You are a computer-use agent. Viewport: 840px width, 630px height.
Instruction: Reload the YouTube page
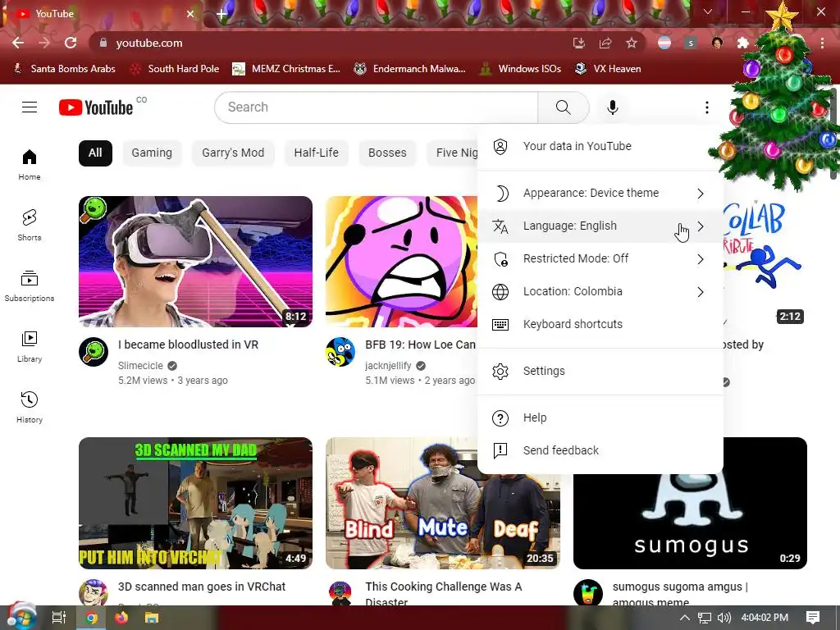(71, 43)
